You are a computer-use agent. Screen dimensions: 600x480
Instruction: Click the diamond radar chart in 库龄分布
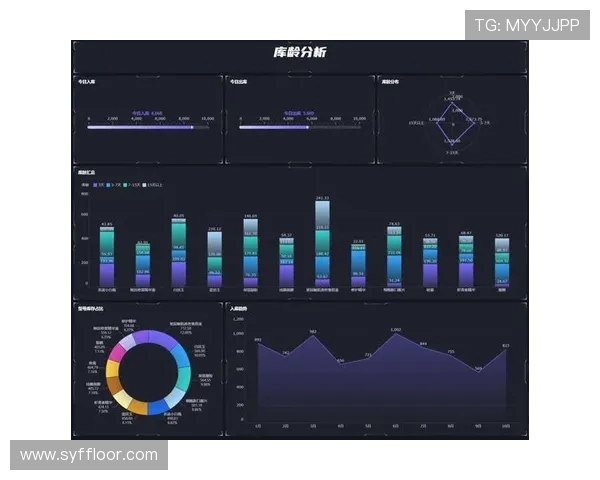pyautogui.click(x=452, y=124)
